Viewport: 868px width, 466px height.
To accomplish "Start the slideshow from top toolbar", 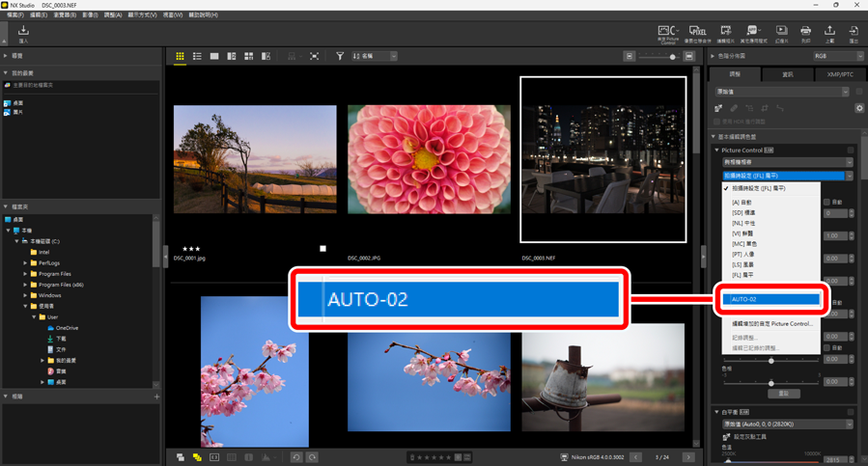I will click(x=781, y=34).
